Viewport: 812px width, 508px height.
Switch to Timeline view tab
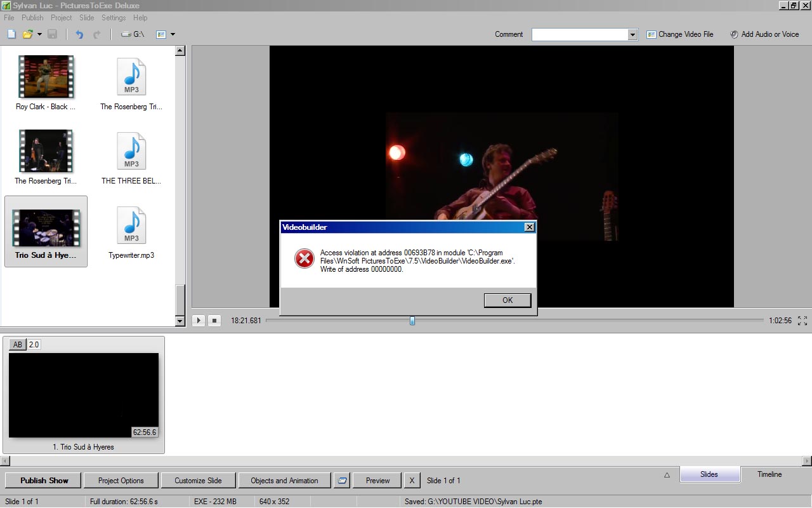[x=769, y=474]
